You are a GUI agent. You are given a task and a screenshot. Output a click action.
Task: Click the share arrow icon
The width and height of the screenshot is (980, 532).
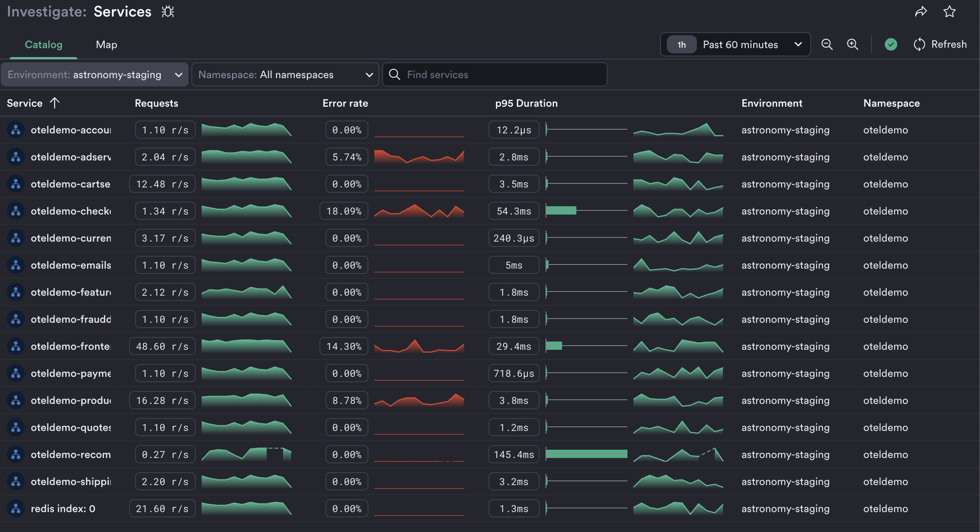point(921,12)
